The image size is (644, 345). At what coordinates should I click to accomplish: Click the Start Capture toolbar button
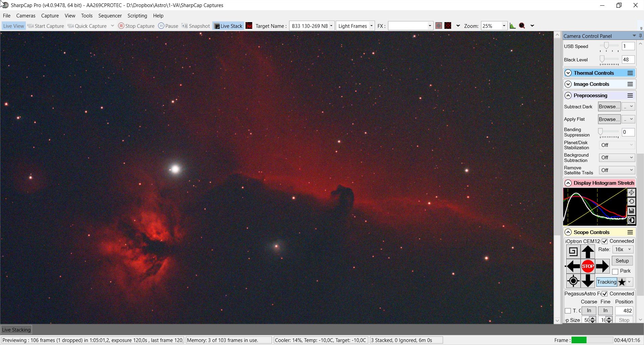click(x=46, y=26)
